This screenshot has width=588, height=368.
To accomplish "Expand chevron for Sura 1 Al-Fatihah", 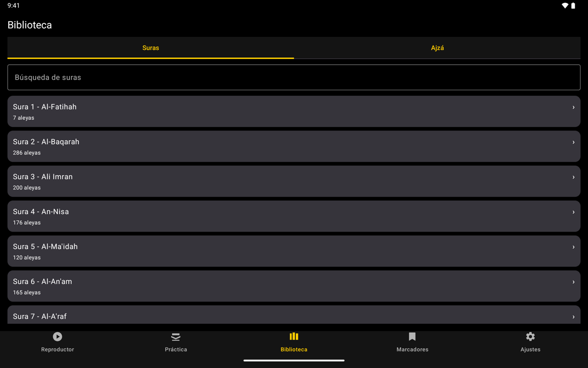I will [x=573, y=107].
